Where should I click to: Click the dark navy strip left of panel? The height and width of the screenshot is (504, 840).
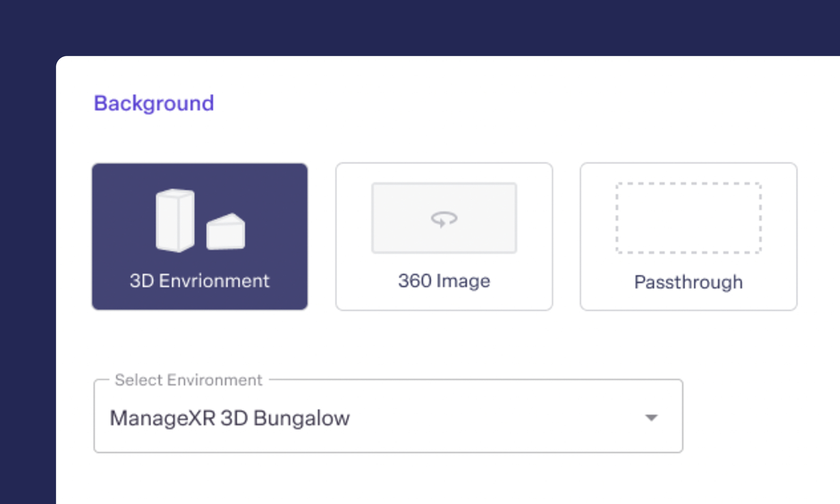coord(28,282)
